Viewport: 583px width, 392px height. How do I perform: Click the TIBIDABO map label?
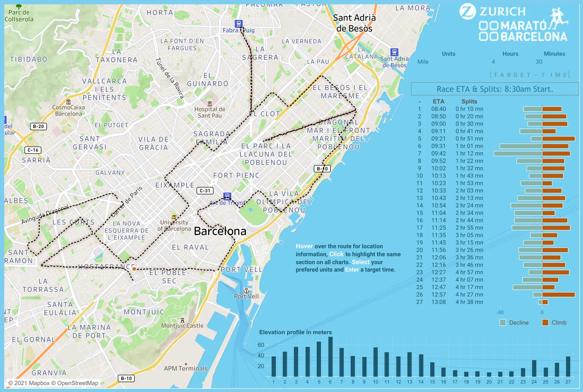point(29,59)
